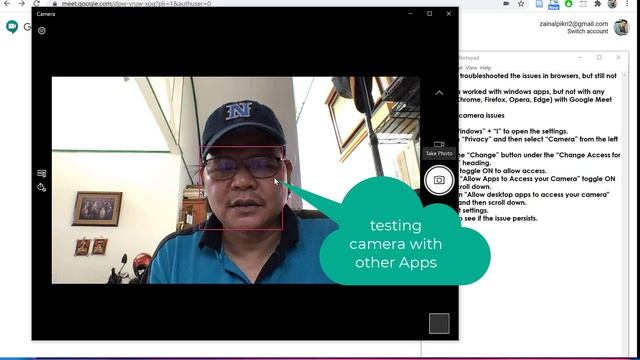This screenshot has height=360, width=640.
Task: Close the Notepad window
Action: tap(618, 58)
